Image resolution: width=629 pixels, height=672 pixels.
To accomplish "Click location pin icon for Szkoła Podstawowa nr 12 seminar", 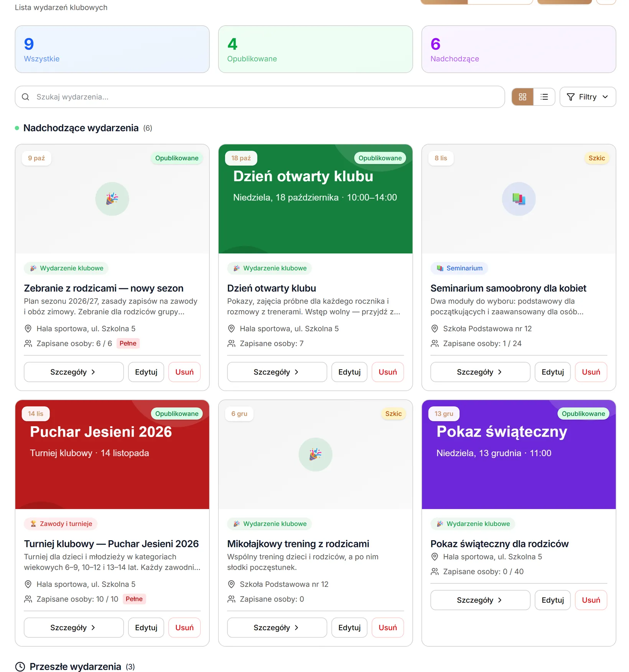I will [x=435, y=329].
